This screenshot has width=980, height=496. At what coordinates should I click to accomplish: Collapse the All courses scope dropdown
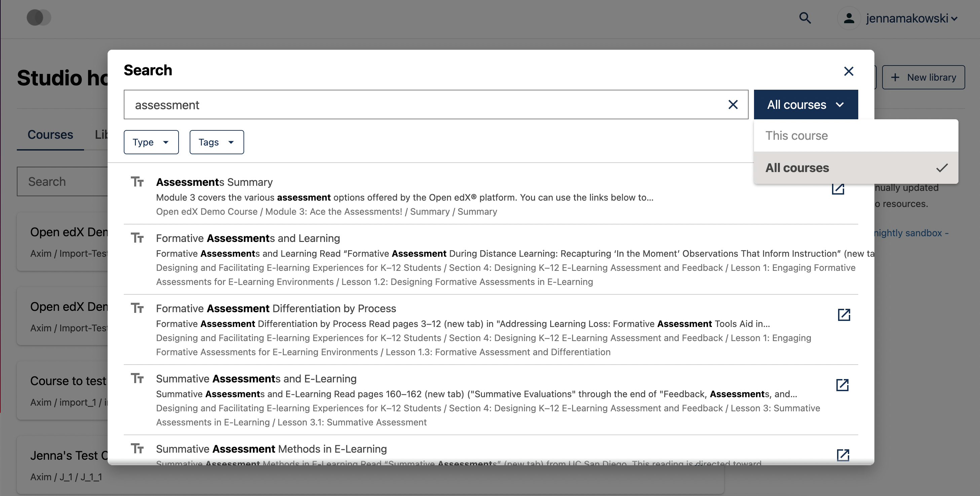pyautogui.click(x=805, y=105)
